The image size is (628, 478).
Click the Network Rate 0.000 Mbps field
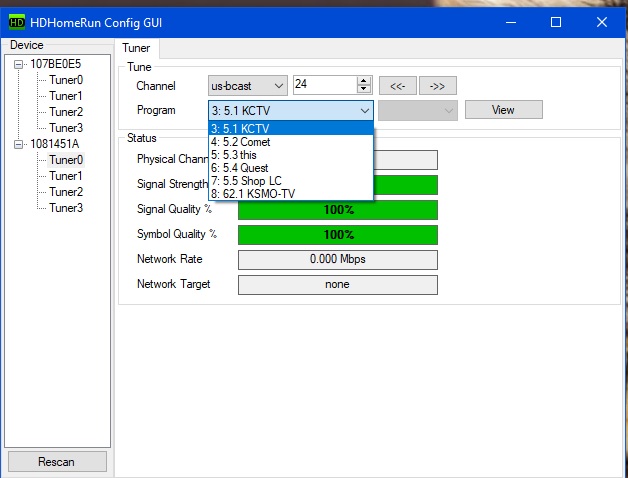coord(338,260)
